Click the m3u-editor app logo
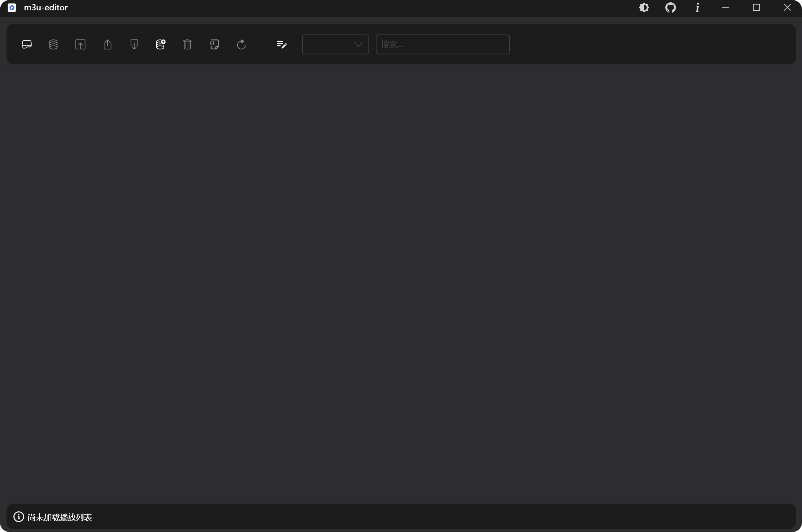The width and height of the screenshot is (802, 532). point(12,7)
